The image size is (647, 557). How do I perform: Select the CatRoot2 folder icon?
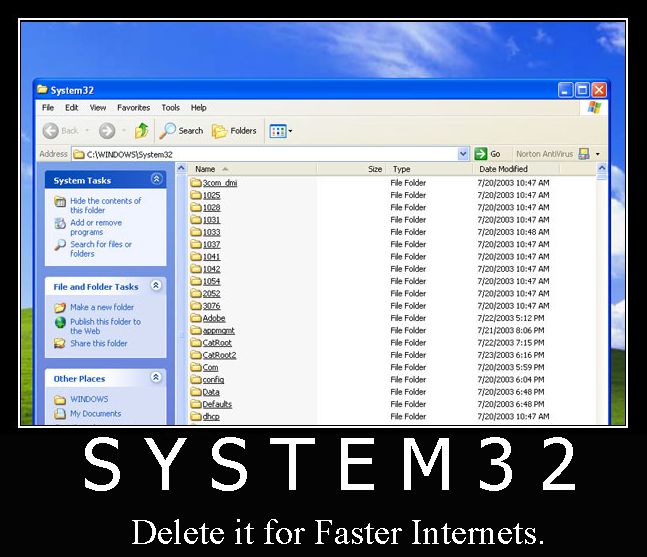[x=196, y=355]
